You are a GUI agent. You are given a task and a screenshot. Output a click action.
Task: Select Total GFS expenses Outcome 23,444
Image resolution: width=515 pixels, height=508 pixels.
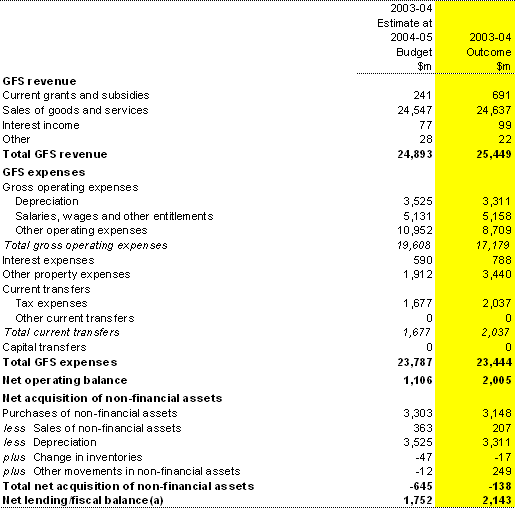494,362
